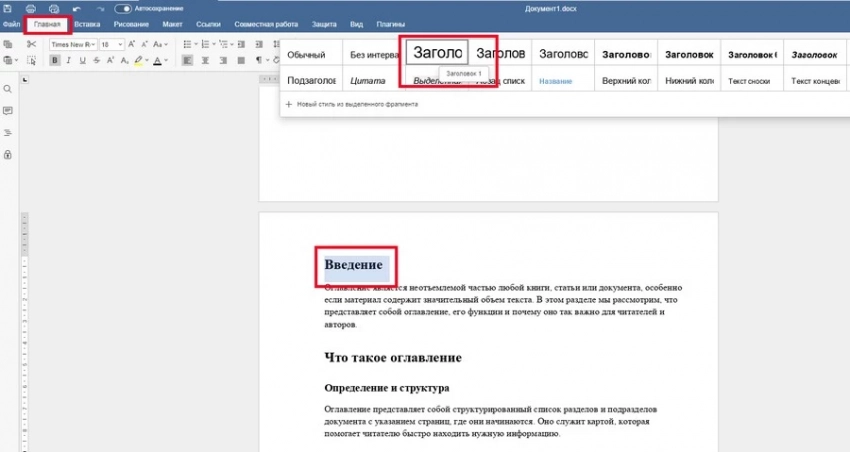Apply Underline formatting
850x452 pixels.
pyautogui.click(x=82, y=61)
